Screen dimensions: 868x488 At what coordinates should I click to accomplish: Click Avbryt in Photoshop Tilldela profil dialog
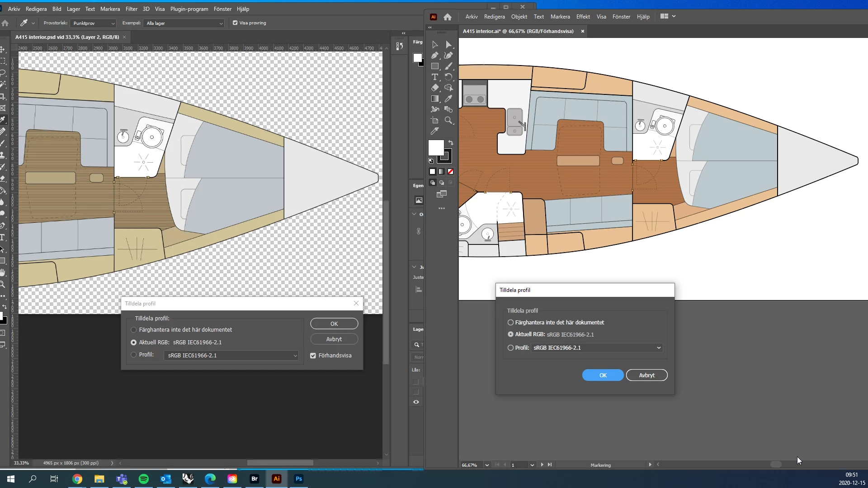click(x=334, y=339)
